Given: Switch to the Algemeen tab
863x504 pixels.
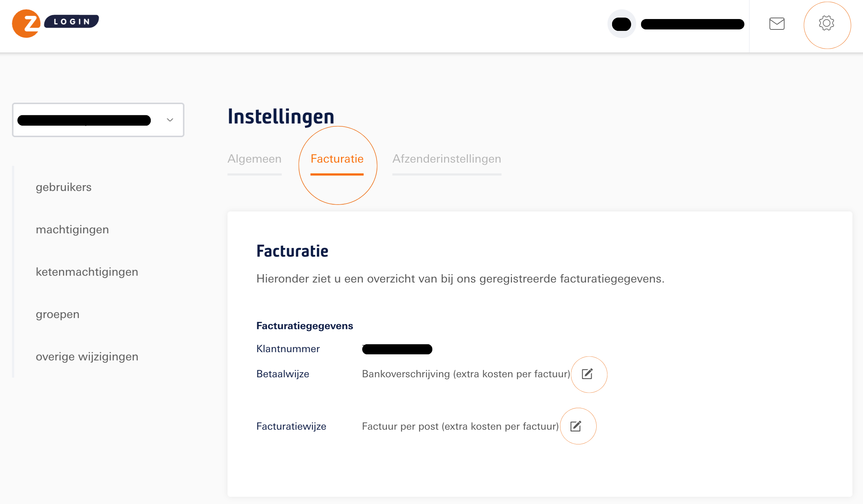Looking at the screenshot, I should point(255,159).
